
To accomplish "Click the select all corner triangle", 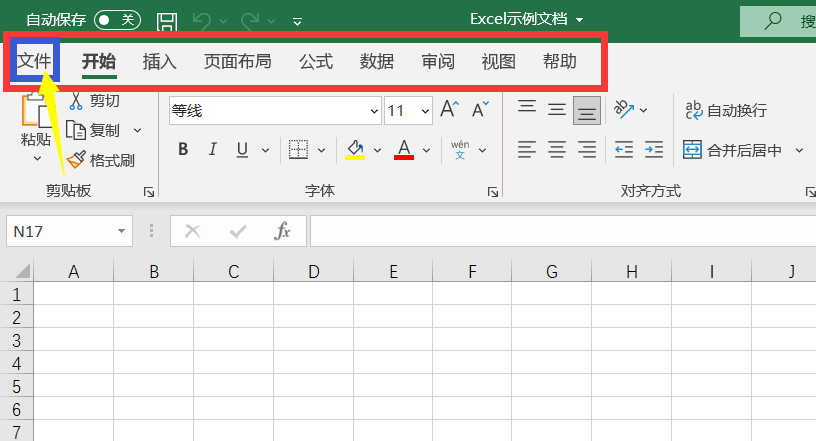I will (22, 271).
